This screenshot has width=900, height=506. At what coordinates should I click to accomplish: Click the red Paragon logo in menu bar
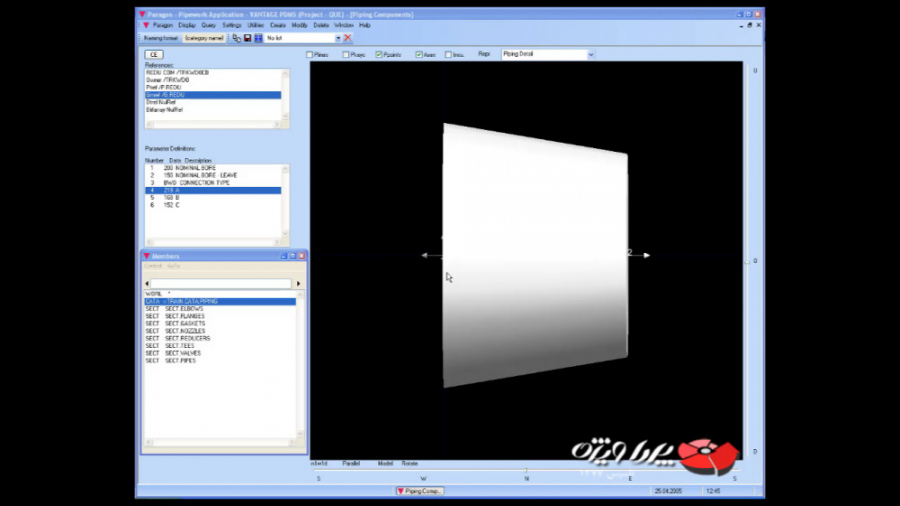point(146,25)
